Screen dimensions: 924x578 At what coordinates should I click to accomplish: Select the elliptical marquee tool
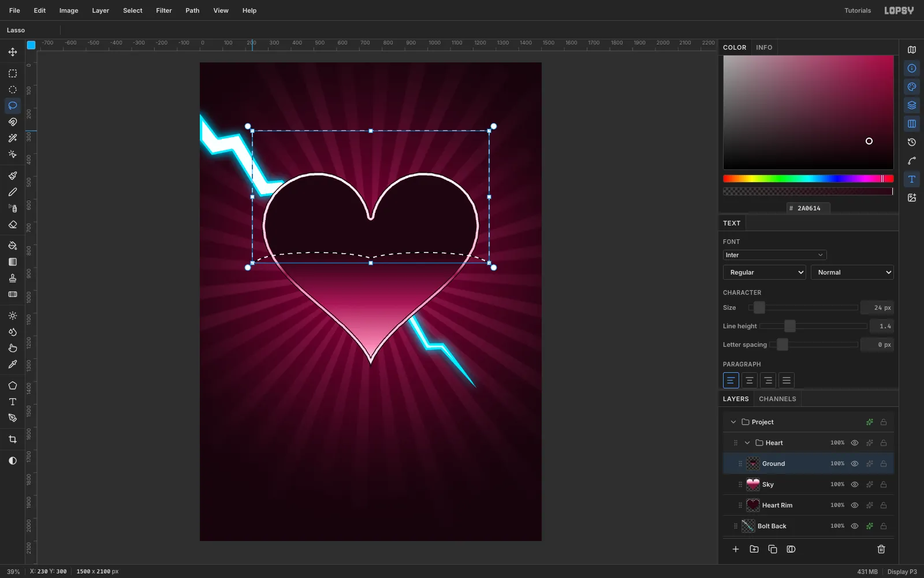tap(13, 90)
